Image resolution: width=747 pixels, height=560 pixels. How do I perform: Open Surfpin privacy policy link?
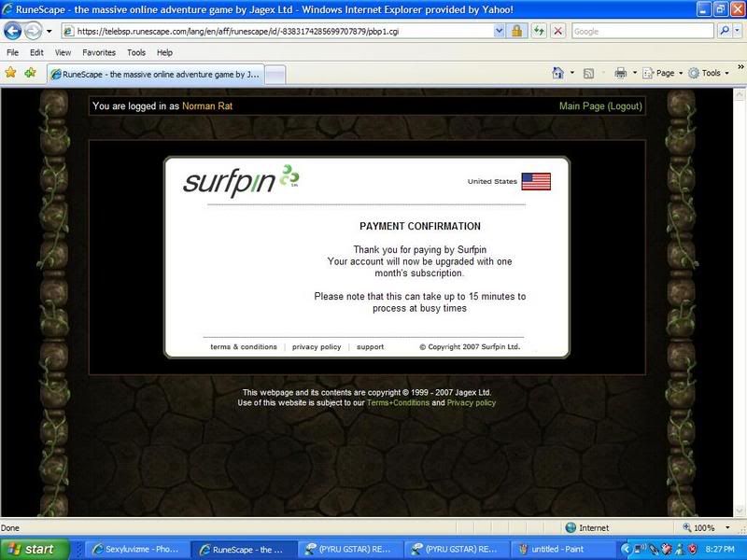[317, 347]
